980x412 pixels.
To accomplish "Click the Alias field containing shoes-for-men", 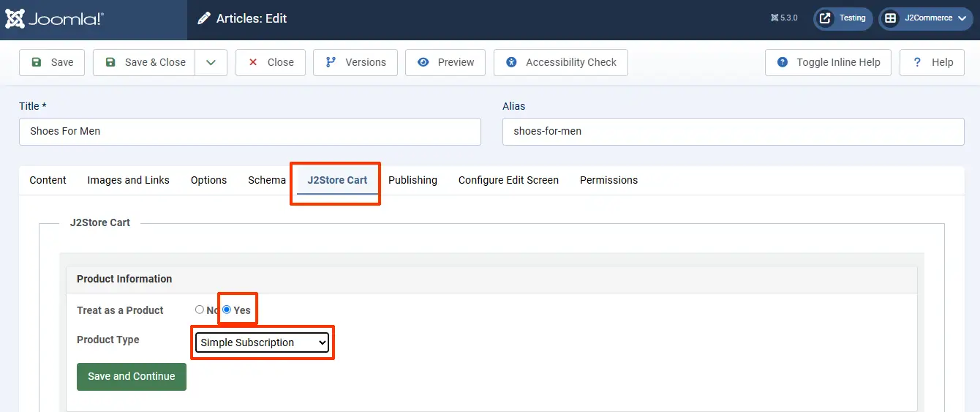I will point(734,132).
